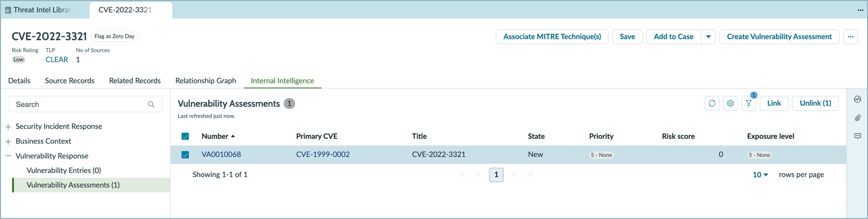Open the attachments paperclip icon
The width and height of the screenshot is (868, 219).
(858, 118)
